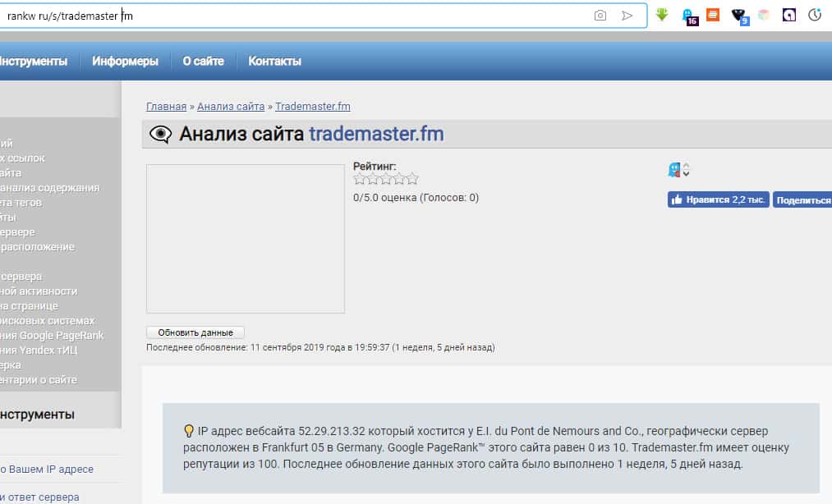Open the clock history icon in toolbar

(x=815, y=15)
